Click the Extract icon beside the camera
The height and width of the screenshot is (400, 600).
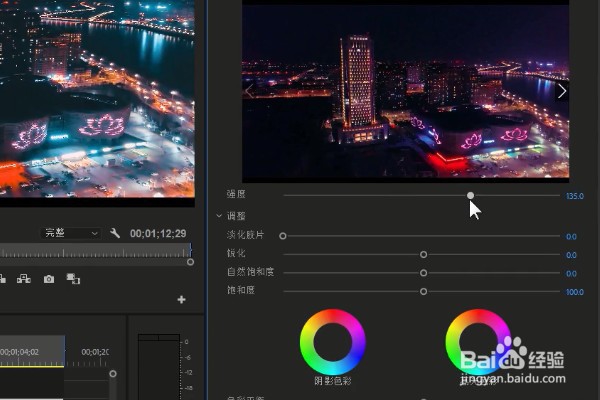point(24,279)
